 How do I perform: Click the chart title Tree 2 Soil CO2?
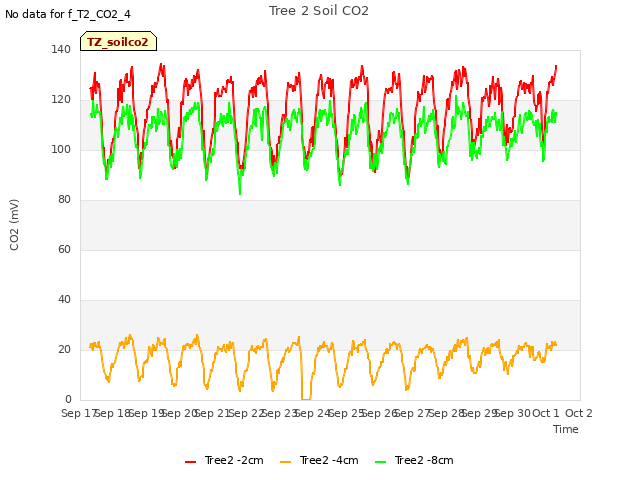point(319,11)
